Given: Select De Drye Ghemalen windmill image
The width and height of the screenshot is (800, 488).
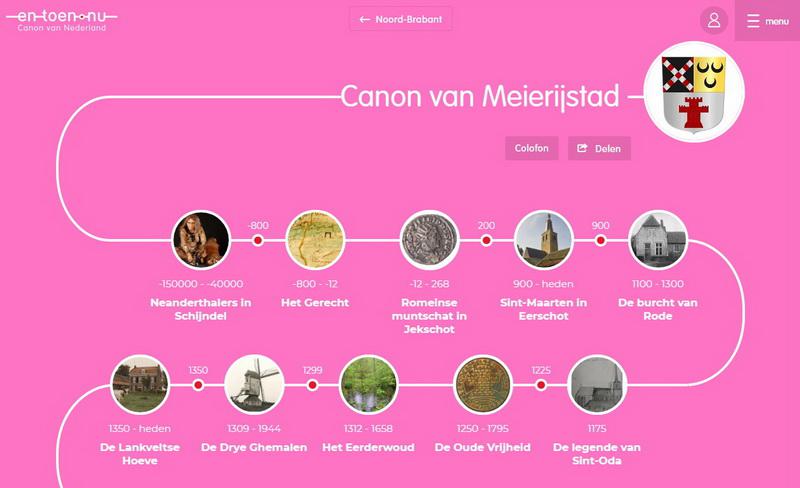Looking at the screenshot, I should click(254, 385).
